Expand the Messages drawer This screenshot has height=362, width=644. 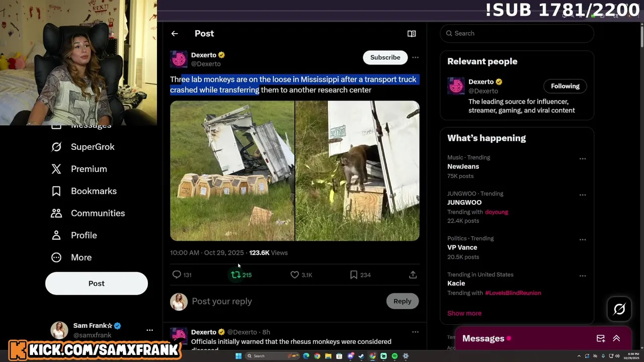coord(616,338)
